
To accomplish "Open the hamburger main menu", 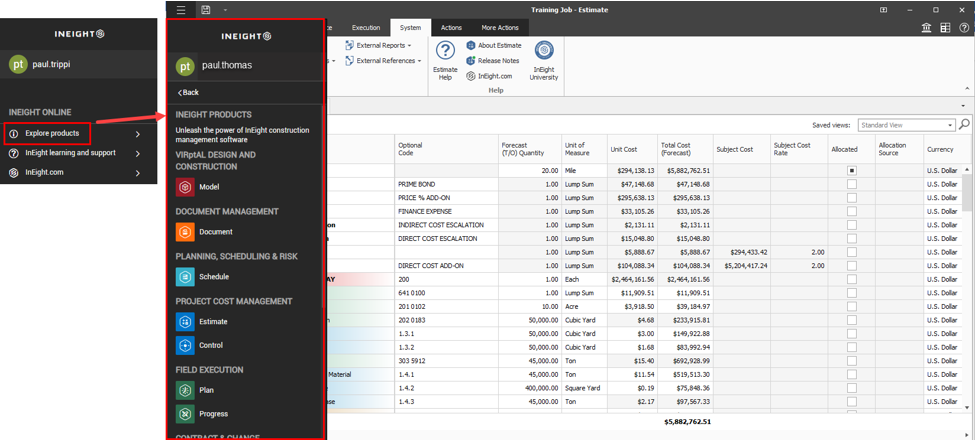I will [x=181, y=10].
